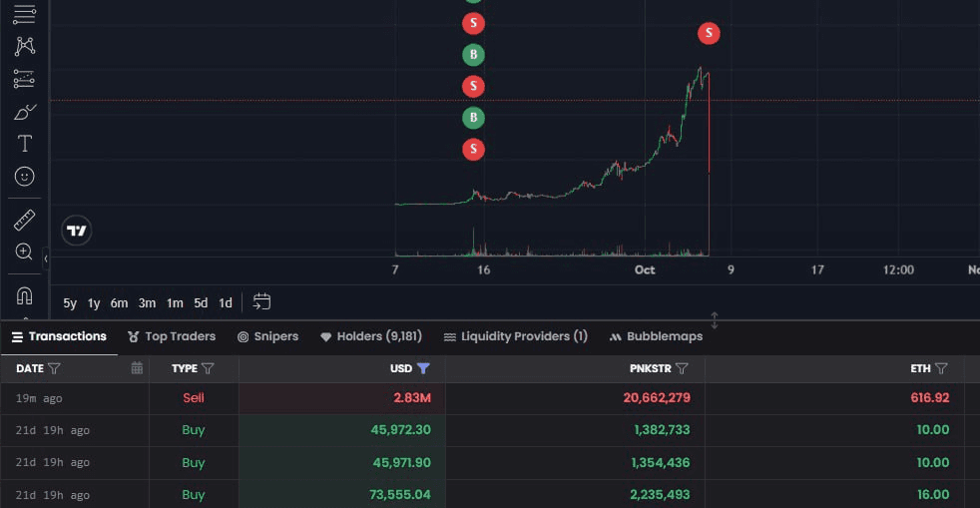
Task: Click the Sell type cell
Action: point(194,398)
